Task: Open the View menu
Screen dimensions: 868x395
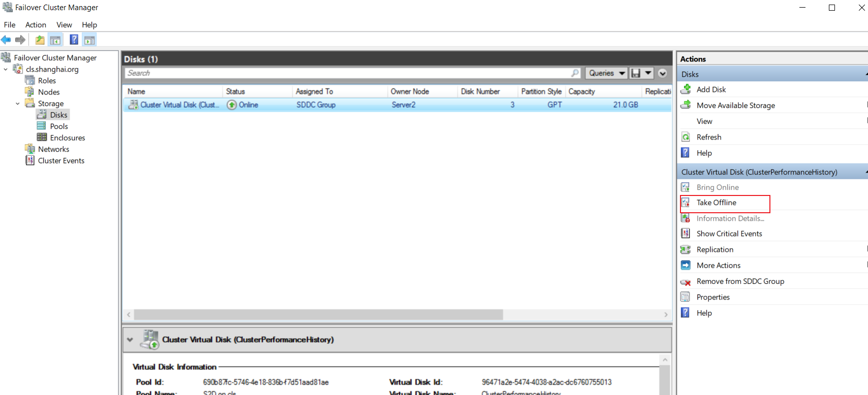Action: (x=64, y=25)
